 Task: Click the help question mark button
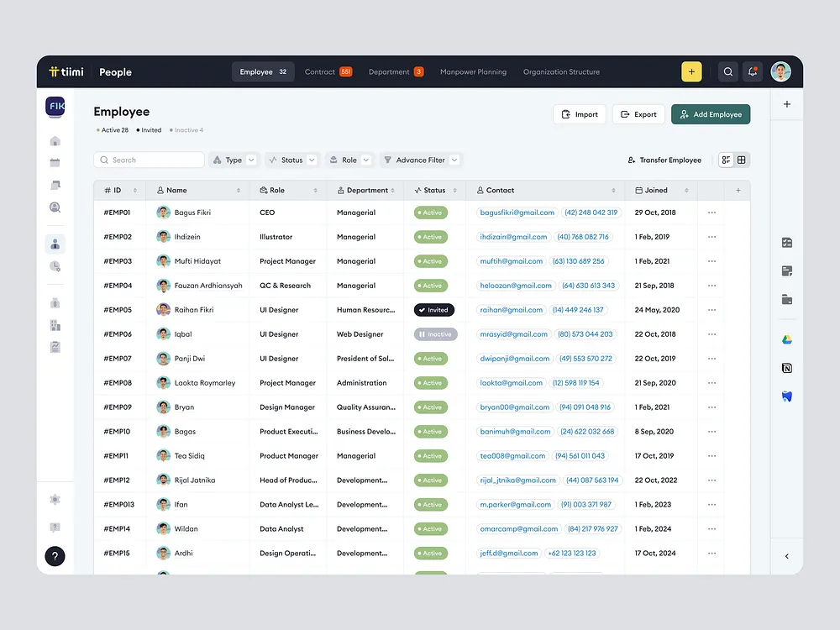click(55, 556)
